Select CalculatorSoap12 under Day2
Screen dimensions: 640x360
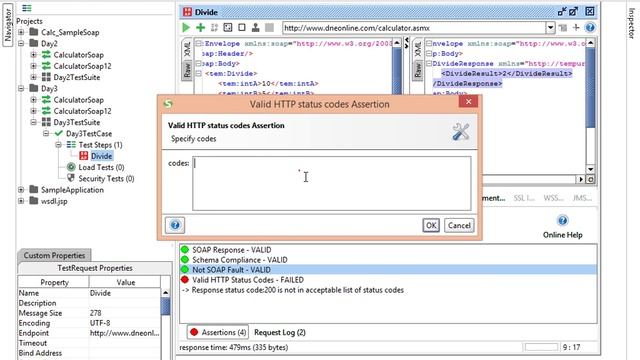click(x=82, y=66)
